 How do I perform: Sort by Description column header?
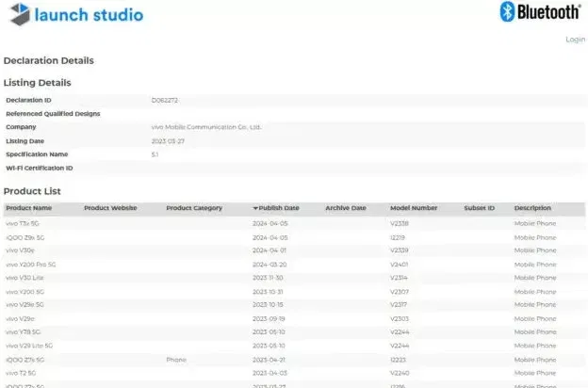pos(532,208)
